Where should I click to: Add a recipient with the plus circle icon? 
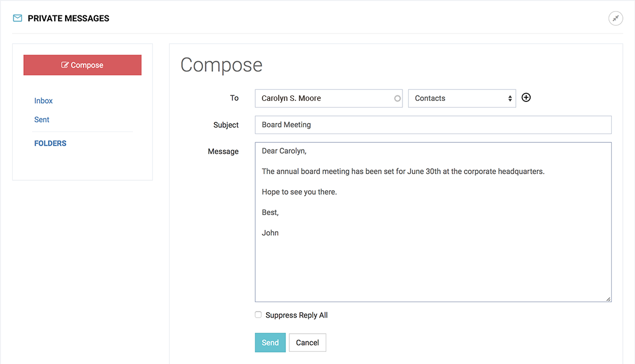point(526,98)
